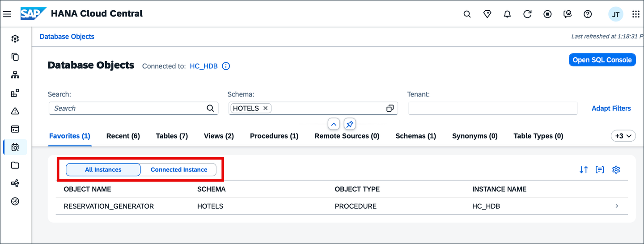Open the folder sidebar icon

tap(15, 165)
